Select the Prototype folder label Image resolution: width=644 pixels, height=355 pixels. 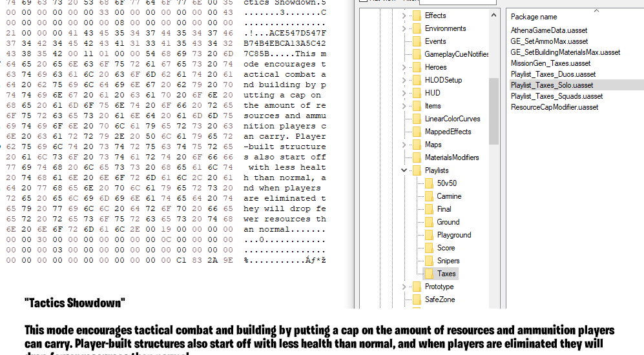click(439, 287)
